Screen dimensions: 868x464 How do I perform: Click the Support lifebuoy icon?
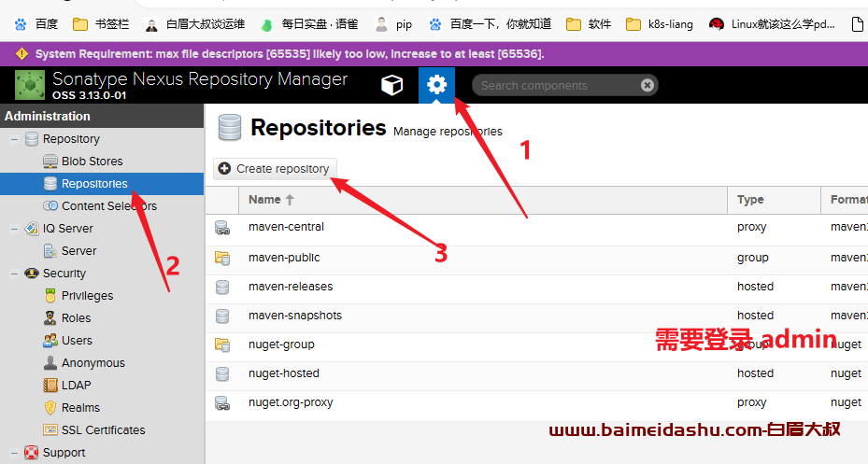32,453
